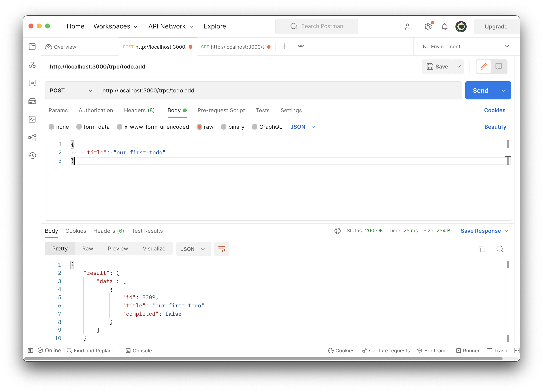Click the URL input field
This screenshot has width=543, height=392.
coord(278,90)
